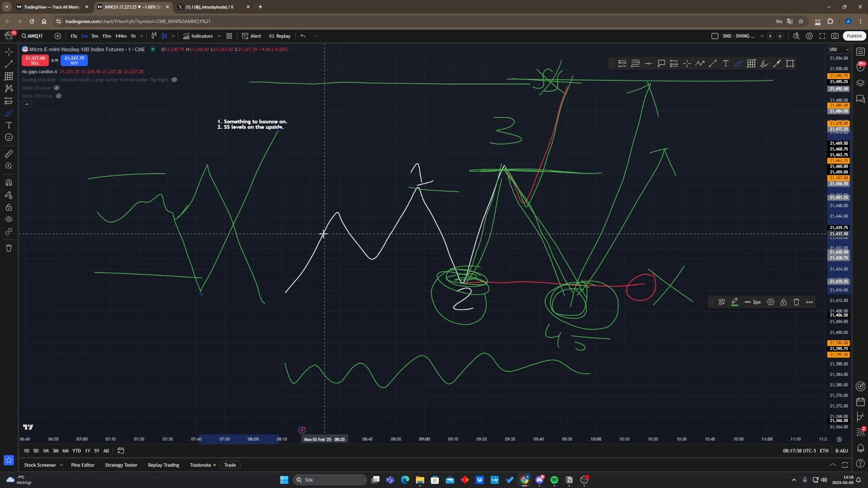Lock selected drawing in floating toolbar
The height and width of the screenshot is (488, 868).
[783, 302]
